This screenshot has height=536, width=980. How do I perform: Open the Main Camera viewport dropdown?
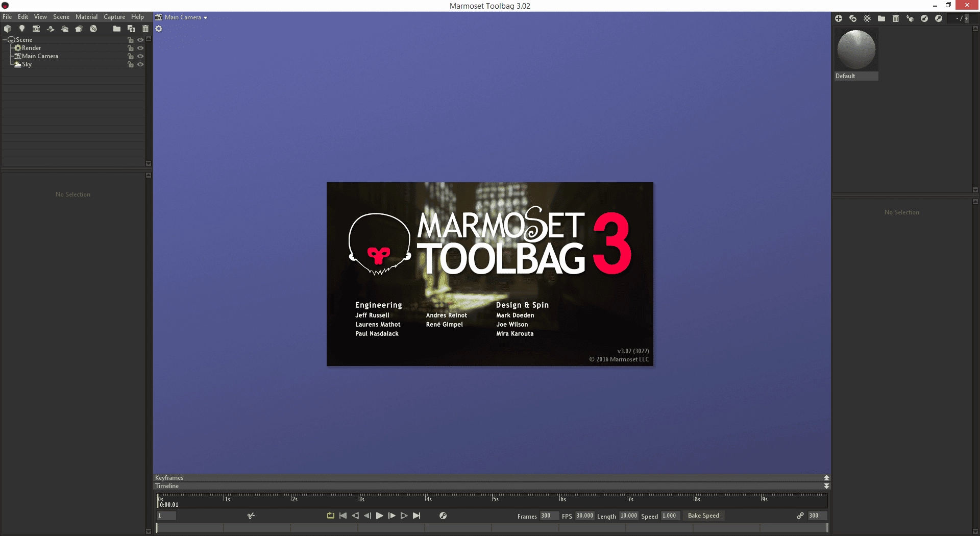click(x=182, y=17)
